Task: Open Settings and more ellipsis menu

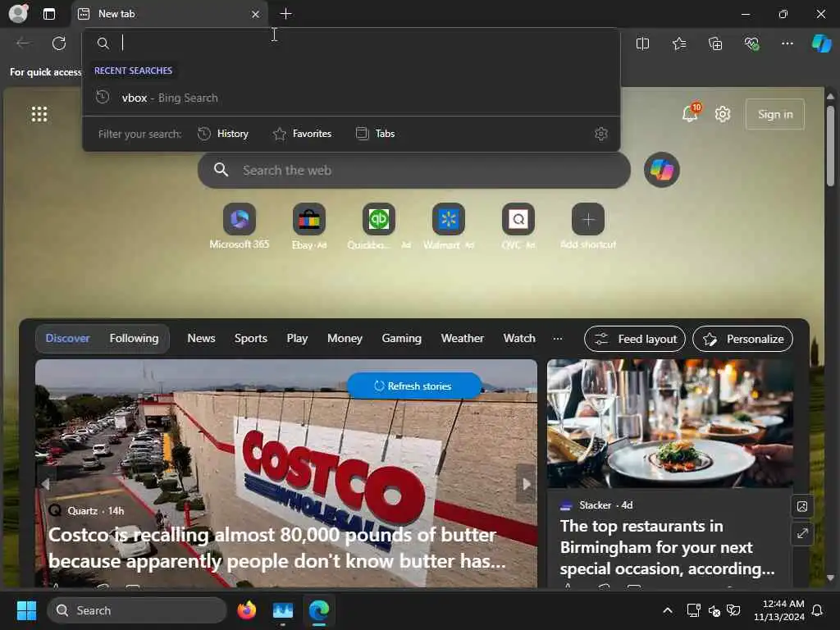Action: [x=787, y=43]
